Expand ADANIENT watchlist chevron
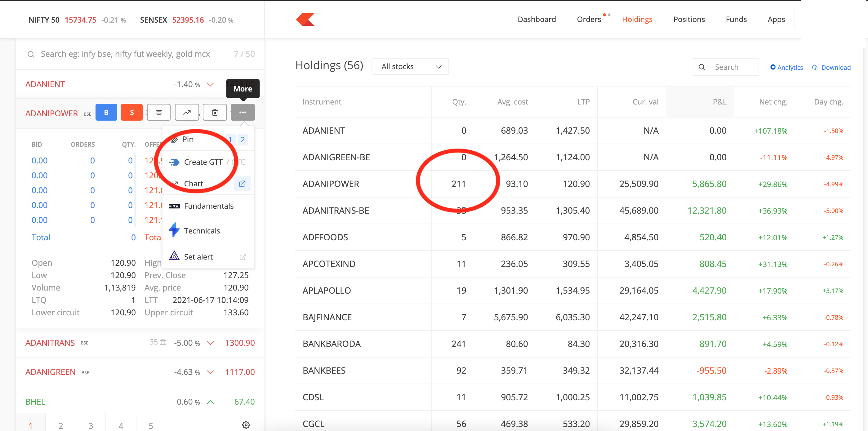 click(x=210, y=84)
